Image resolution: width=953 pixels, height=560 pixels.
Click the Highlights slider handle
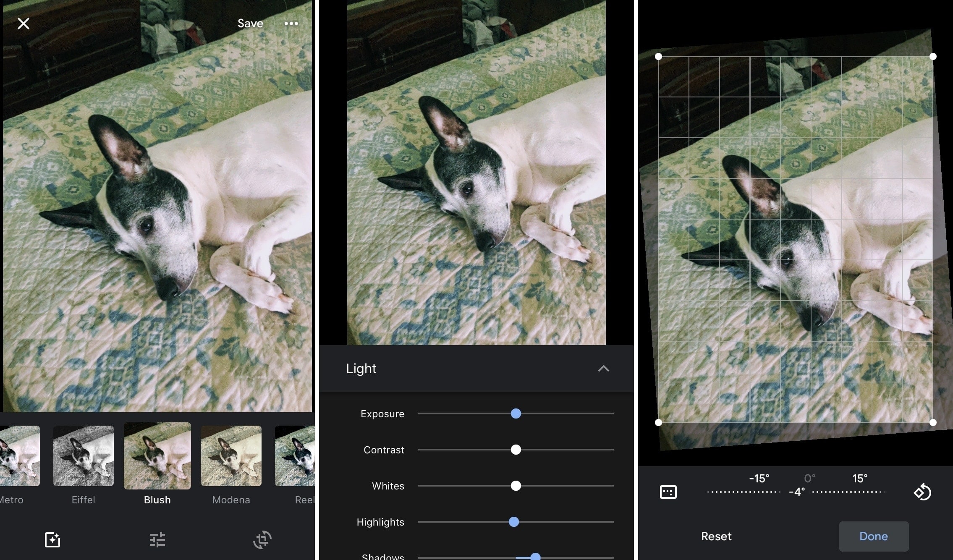[x=514, y=522]
